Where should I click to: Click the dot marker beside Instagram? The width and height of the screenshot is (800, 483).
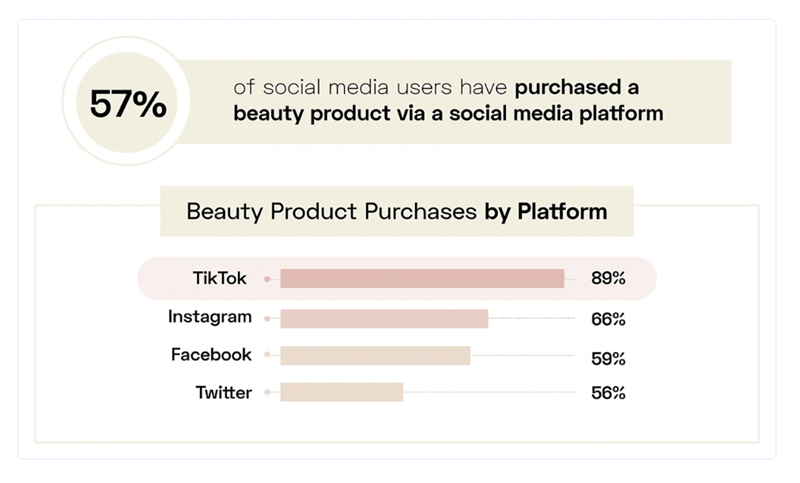click(267, 319)
